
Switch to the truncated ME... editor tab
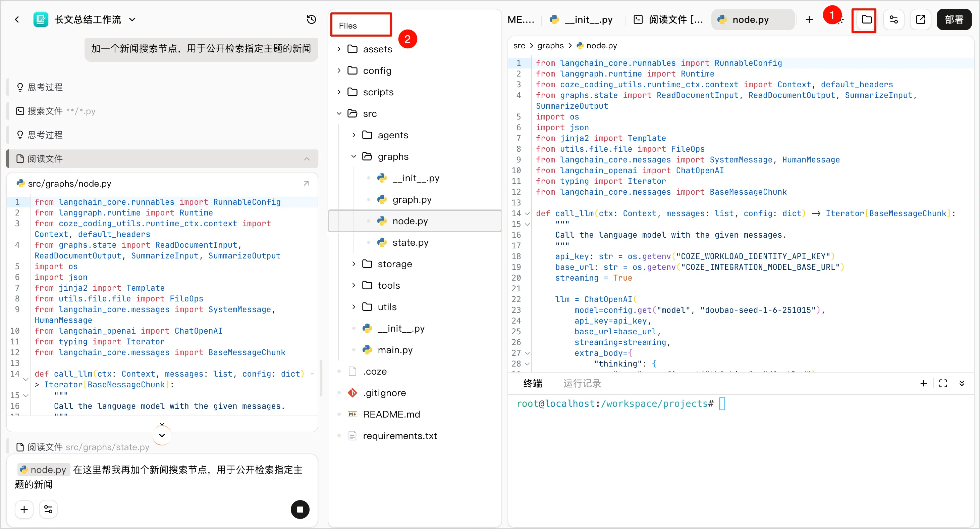pyautogui.click(x=521, y=19)
